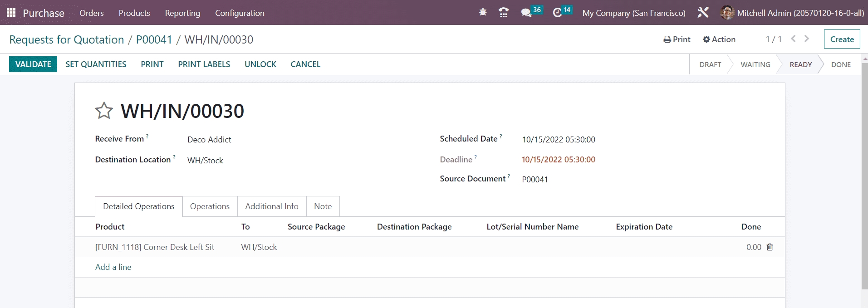The height and width of the screenshot is (308, 868).
Task: Open the conversations chat icon
Action: [x=526, y=13]
